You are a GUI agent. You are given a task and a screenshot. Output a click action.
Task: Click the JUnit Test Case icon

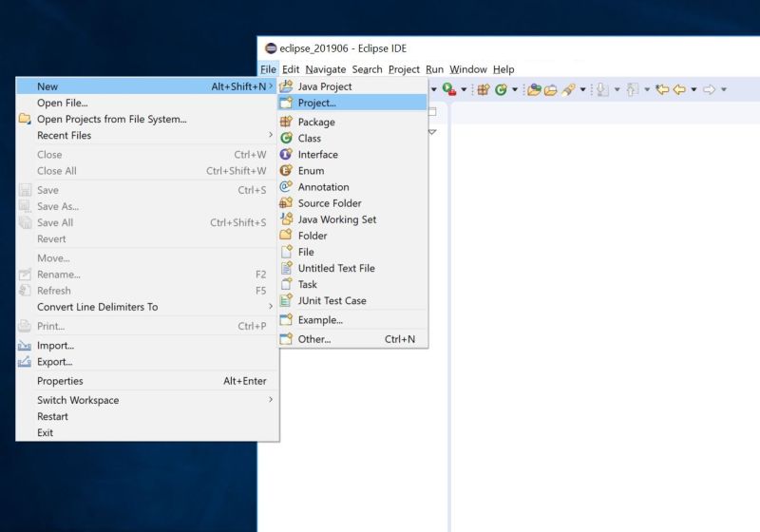[286, 300]
